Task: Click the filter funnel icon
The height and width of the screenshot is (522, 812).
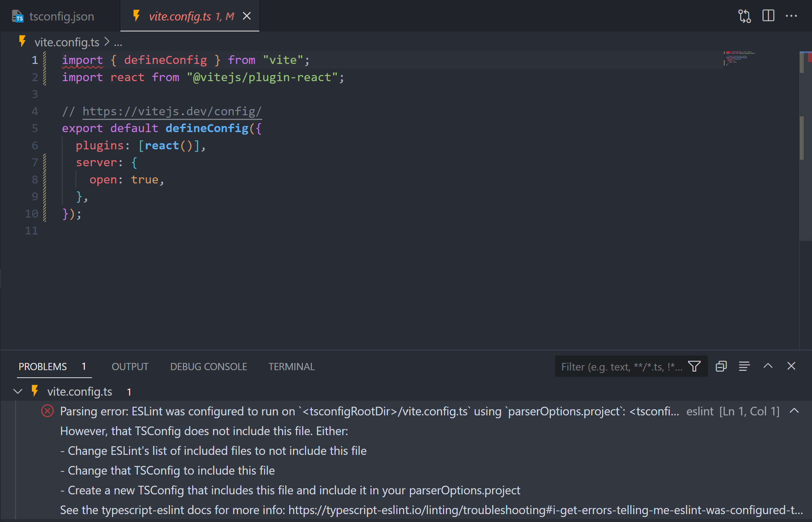Action: 694,366
